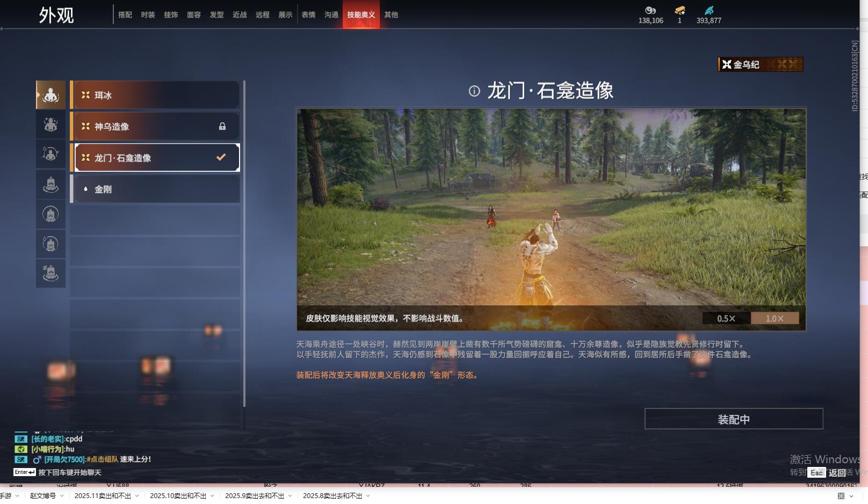The width and height of the screenshot is (868, 504).
Task: Click the green channel icon beside [小喵行为]
Action: pos(20,449)
